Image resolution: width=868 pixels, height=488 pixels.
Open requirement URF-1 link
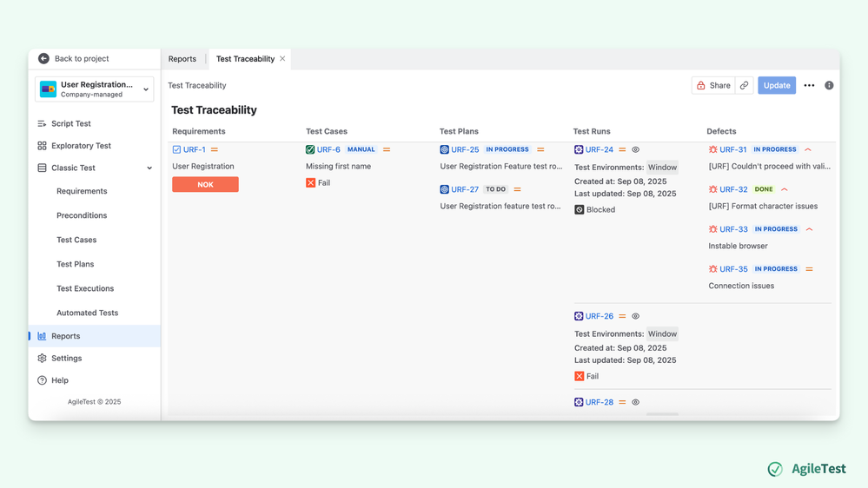click(195, 149)
